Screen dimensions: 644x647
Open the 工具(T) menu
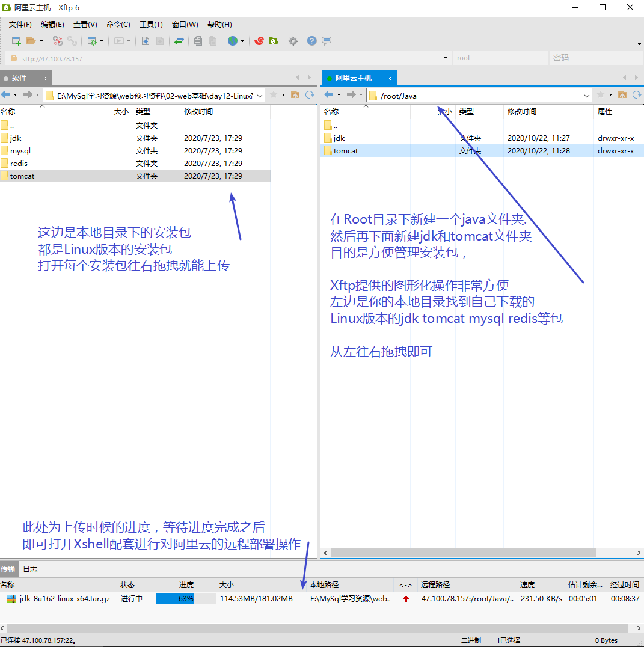(151, 25)
